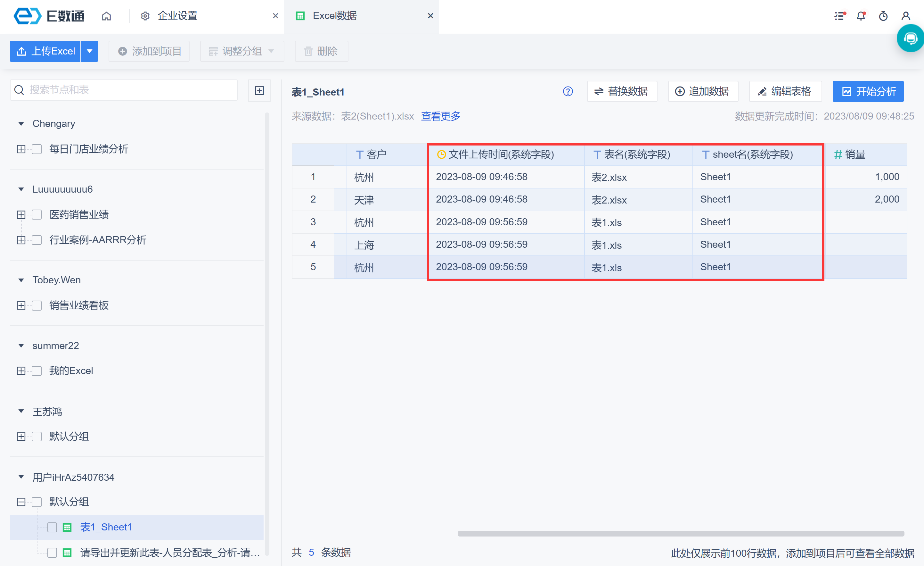
Task: Select the Excel数据 tab
Action: [x=334, y=16]
